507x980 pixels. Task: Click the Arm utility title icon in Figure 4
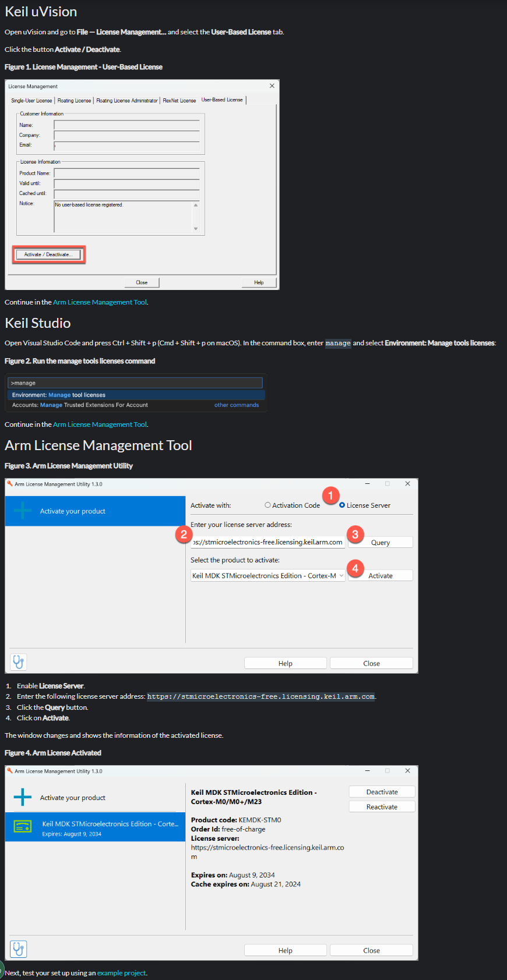click(9, 771)
